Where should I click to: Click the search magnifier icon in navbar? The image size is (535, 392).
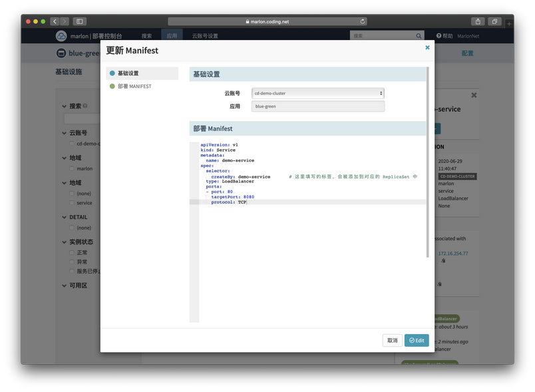[x=419, y=36]
